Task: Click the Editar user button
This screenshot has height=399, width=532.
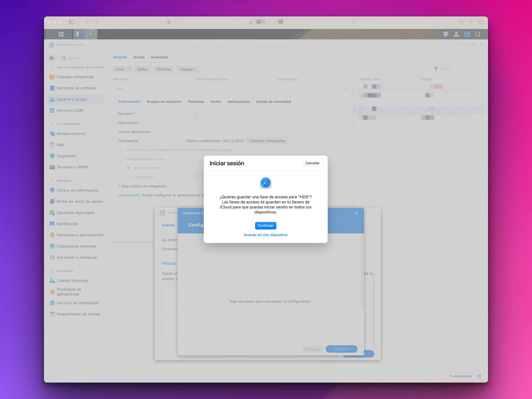Action: click(143, 69)
